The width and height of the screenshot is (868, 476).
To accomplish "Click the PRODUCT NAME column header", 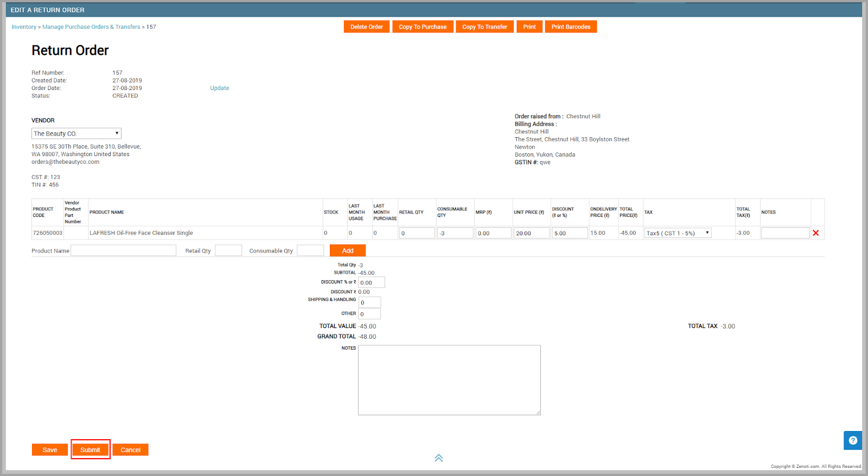I will coord(107,213).
